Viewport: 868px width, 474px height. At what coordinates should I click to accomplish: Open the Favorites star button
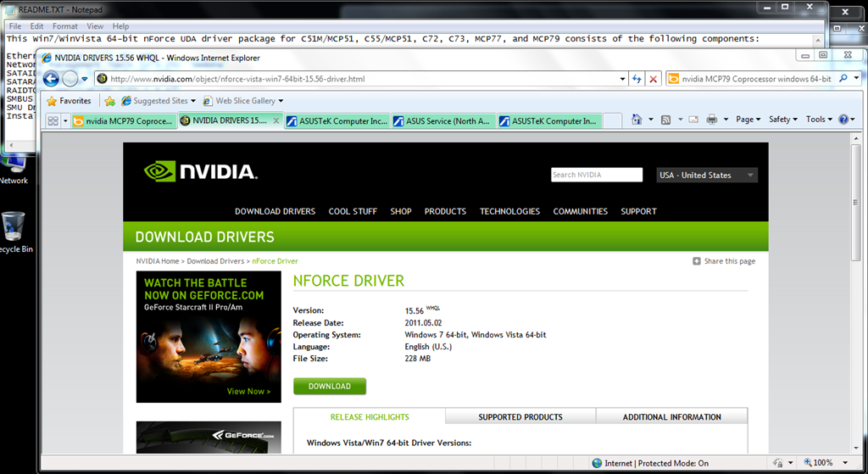(70, 101)
